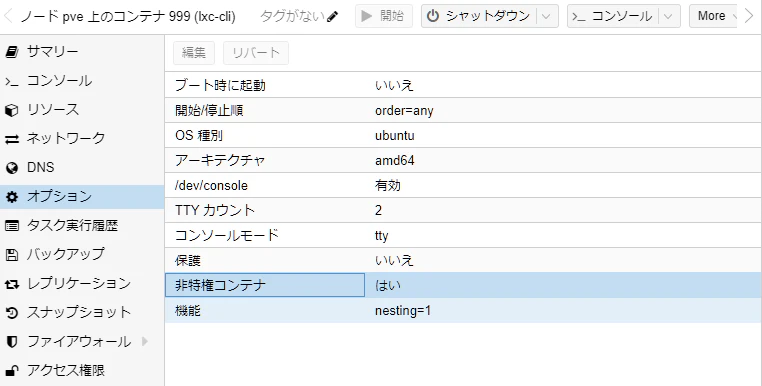Image resolution: width=762 pixels, height=386 pixels.
Task: Click the play icon on 開始 button
Action: tap(367, 17)
